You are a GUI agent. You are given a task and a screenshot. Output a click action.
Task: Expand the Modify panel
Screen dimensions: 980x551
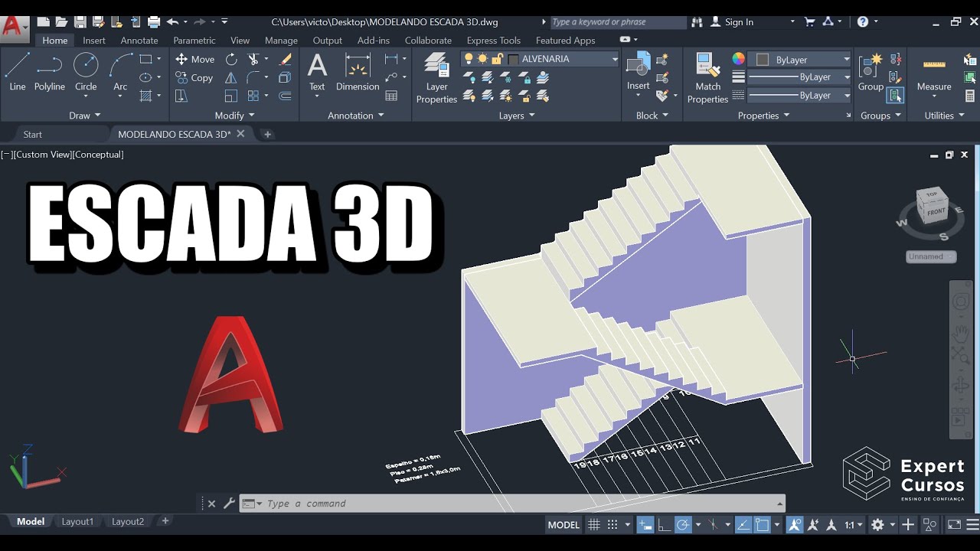[x=234, y=116]
